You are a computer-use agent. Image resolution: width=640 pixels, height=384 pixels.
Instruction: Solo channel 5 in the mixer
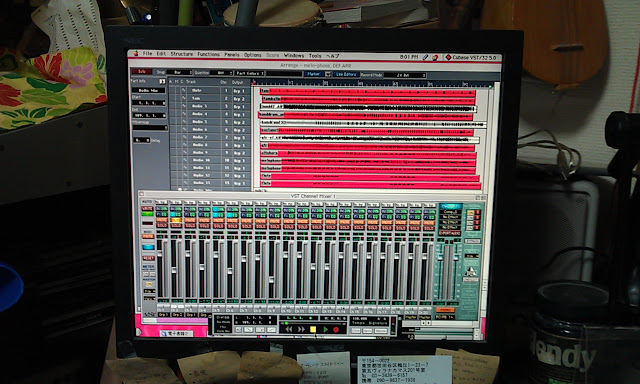218,226
